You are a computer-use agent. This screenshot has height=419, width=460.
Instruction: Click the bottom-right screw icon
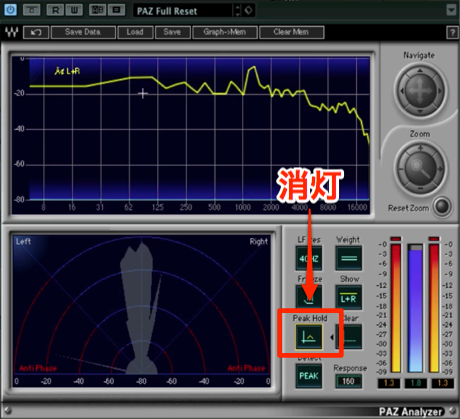[452, 411]
